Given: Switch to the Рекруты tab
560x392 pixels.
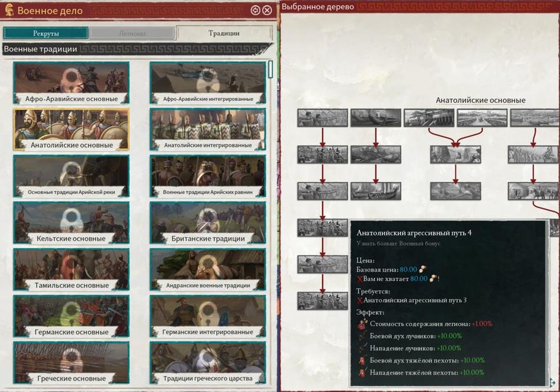Looking at the screenshot, I should (46, 33).
